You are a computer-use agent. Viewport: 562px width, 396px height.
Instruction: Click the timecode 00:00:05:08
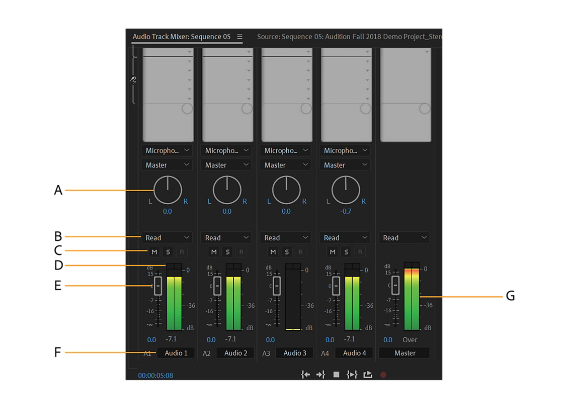(156, 375)
